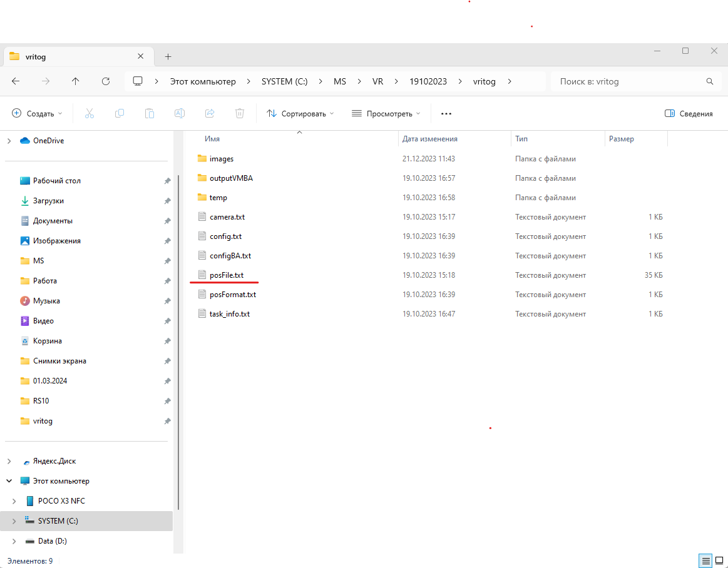Collapse the Этот компьютер tree node
The image size is (728, 568).
pos(9,481)
